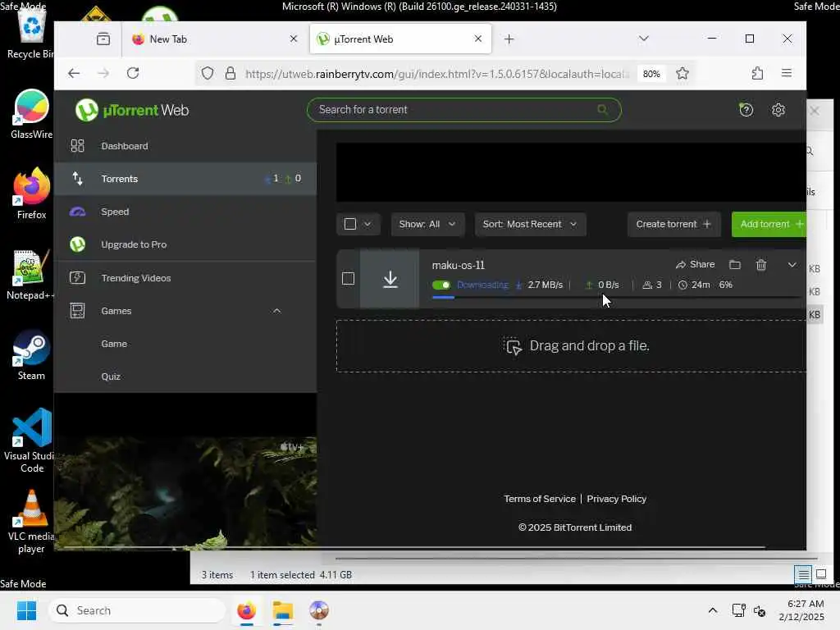This screenshot has height=630, width=840.
Task: Click the Games section icon
Action: pyautogui.click(x=77, y=311)
